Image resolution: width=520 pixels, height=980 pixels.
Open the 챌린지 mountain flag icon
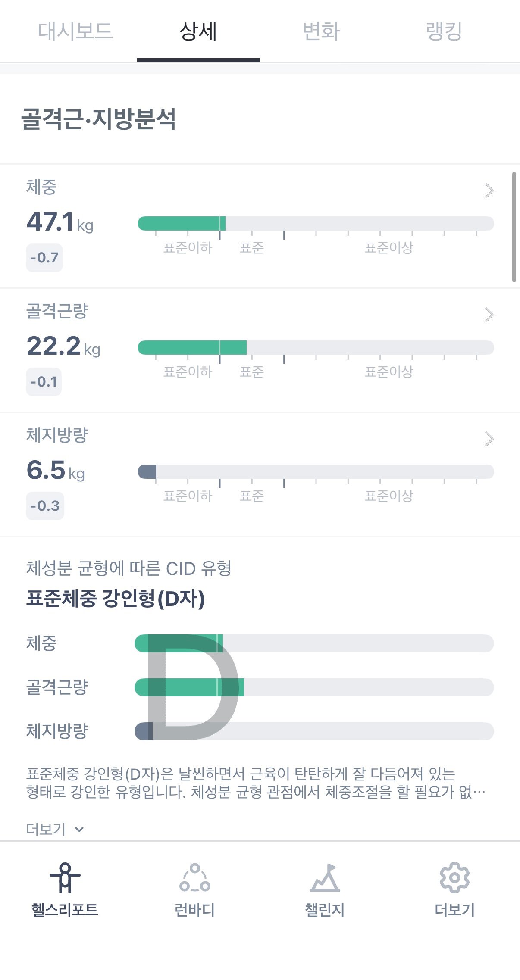tap(325, 877)
